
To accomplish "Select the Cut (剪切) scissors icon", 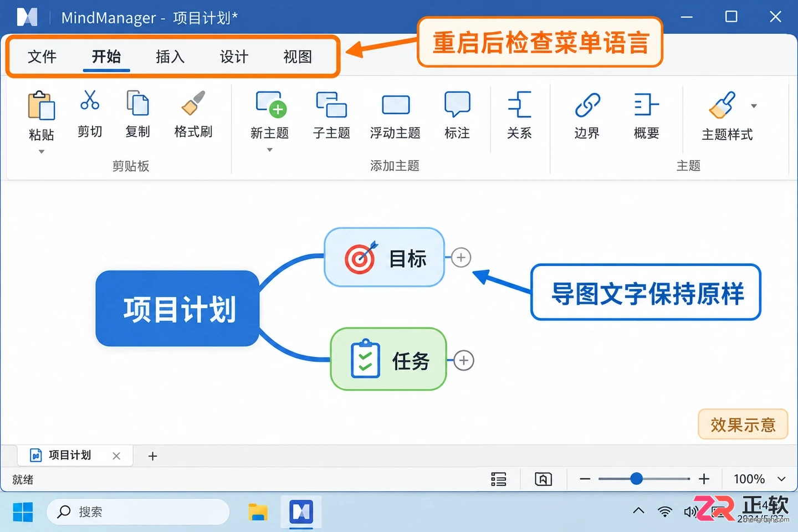I will [90, 100].
